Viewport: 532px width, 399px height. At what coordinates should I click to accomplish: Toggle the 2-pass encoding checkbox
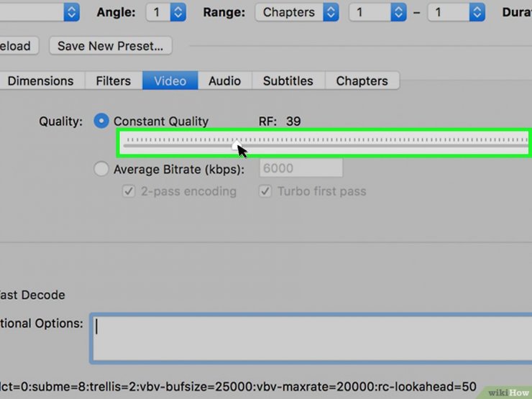coord(129,191)
